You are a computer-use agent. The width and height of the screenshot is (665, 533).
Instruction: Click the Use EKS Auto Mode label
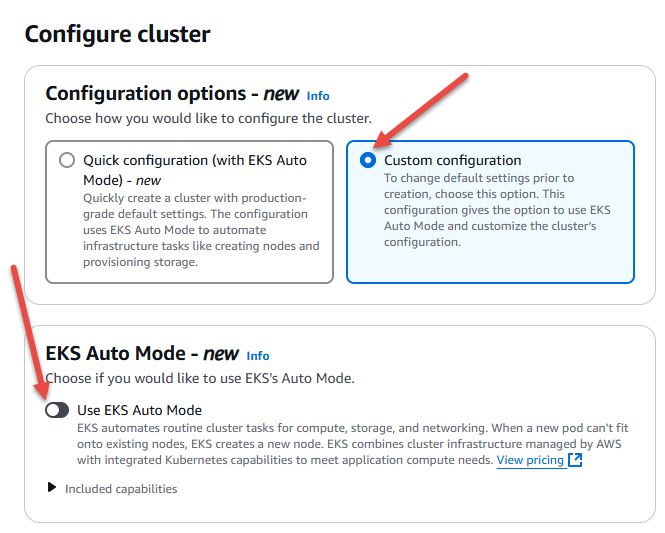click(139, 410)
